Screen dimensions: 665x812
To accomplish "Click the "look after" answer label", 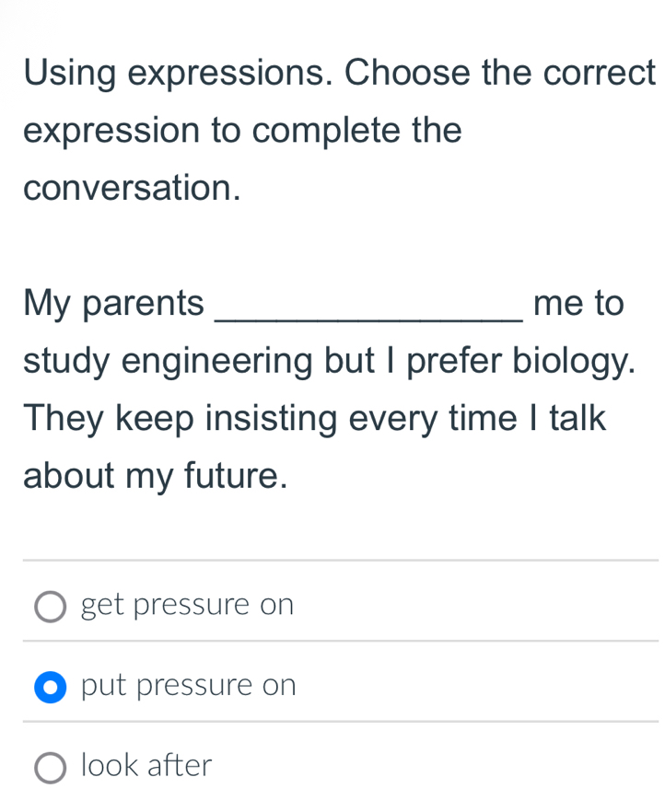I will coord(146,765).
